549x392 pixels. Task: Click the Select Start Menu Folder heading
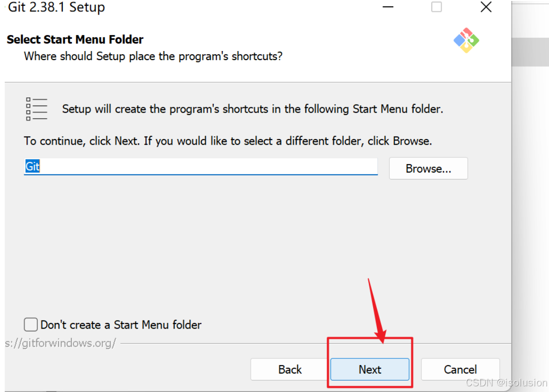pyautogui.click(x=75, y=39)
